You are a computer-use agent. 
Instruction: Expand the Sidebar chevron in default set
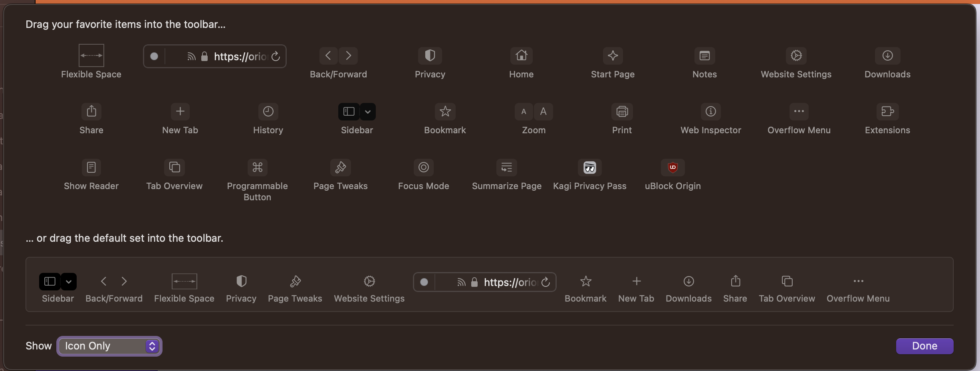69,282
